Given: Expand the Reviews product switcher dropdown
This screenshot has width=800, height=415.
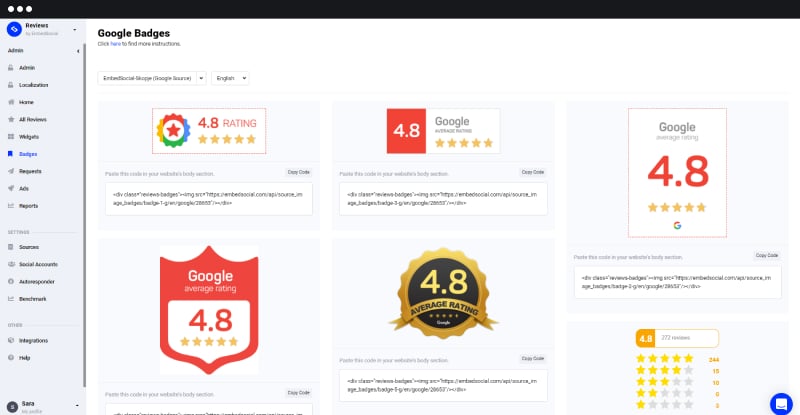Looking at the screenshot, I should tap(75, 30).
